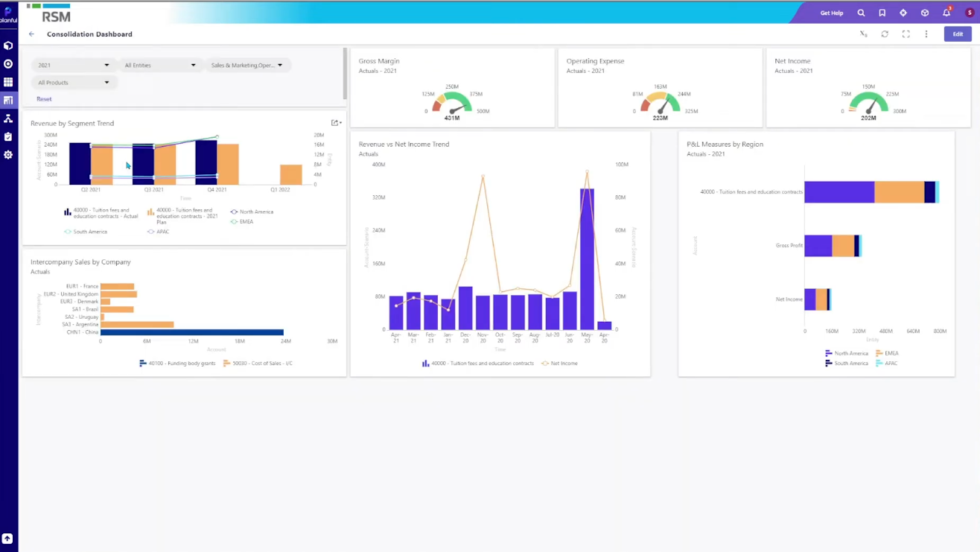Screen dimensions: 980x552
Task: Click the filter panel vertical scrollbar
Action: (345, 73)
